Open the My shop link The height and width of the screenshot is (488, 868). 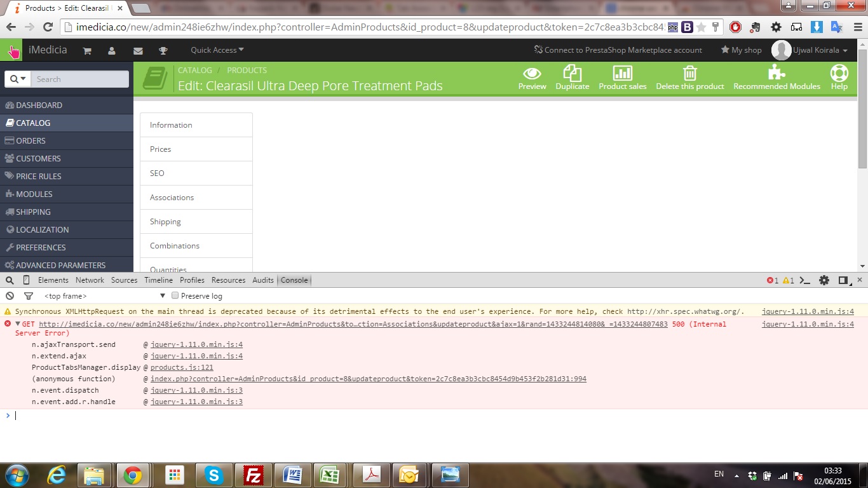pos(741,50)
